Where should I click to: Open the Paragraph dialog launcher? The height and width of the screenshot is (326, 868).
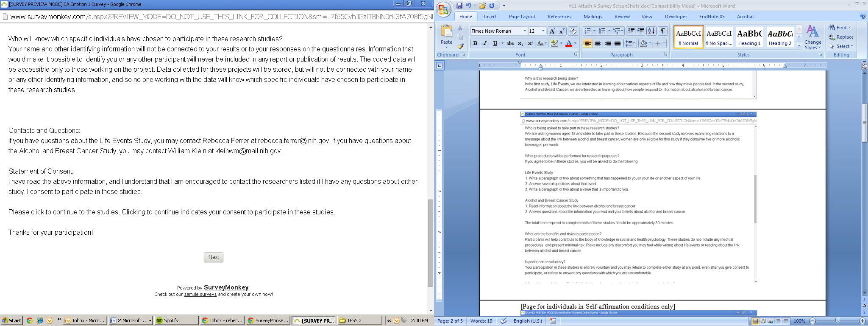tap(665, 55)
